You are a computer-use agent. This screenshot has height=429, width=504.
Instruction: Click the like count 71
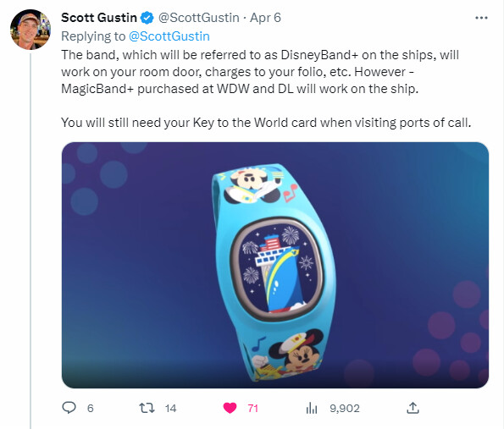pos(253,409)
